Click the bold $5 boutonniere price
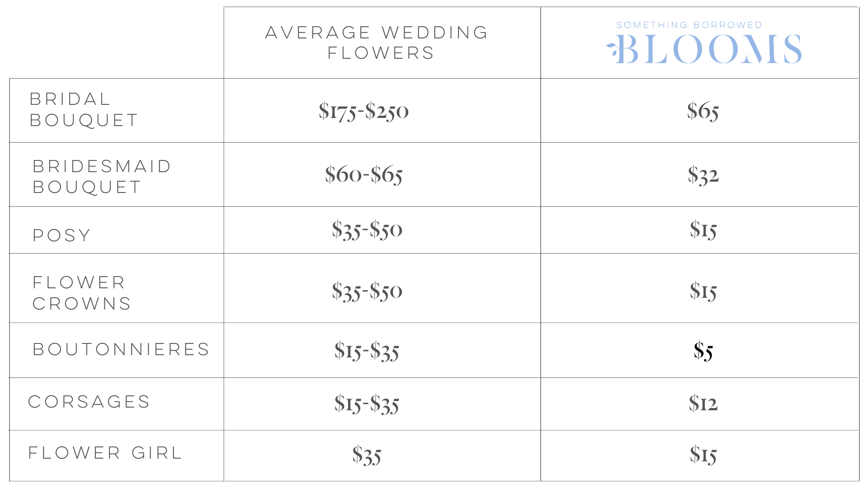 [703, 351]
